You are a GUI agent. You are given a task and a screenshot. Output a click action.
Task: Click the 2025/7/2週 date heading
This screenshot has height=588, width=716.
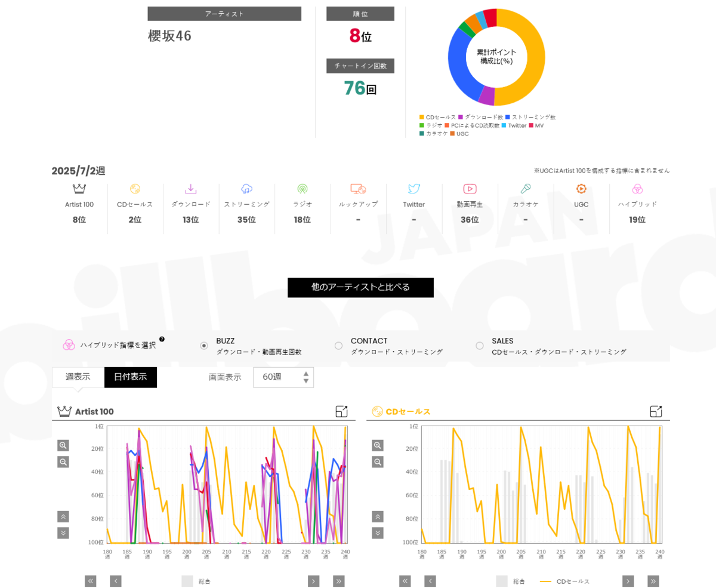78,171
